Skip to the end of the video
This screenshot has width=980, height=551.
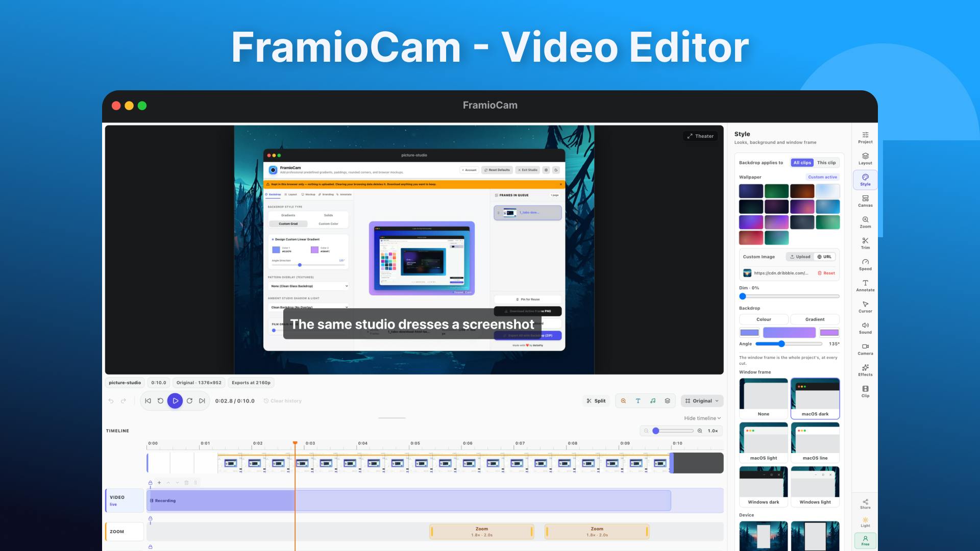coord(202,401)
